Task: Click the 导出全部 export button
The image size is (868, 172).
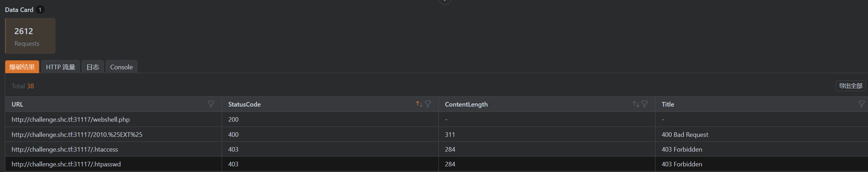Action: (x=850, y=86)
